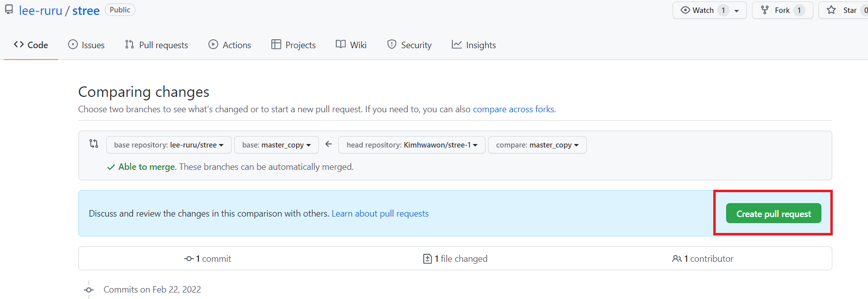Click the star icon
This screenshot has height=299, width=868.
click(831, 10)
